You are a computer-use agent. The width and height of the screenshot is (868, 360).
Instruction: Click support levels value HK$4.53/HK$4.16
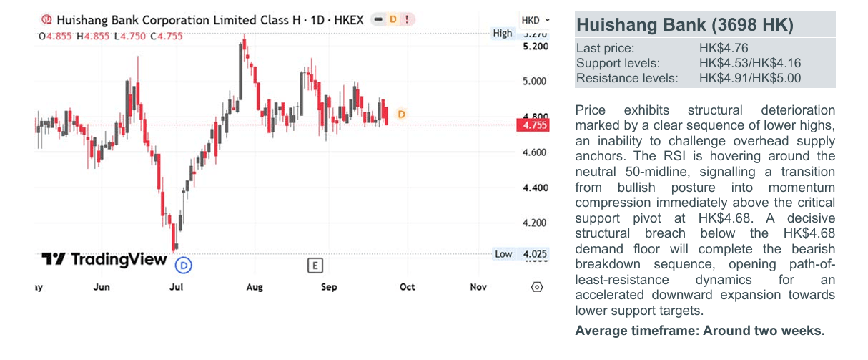point(750,63)
